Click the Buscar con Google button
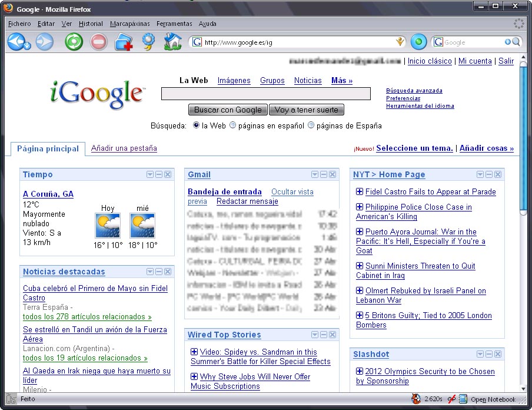 click(x=228, y=110)
